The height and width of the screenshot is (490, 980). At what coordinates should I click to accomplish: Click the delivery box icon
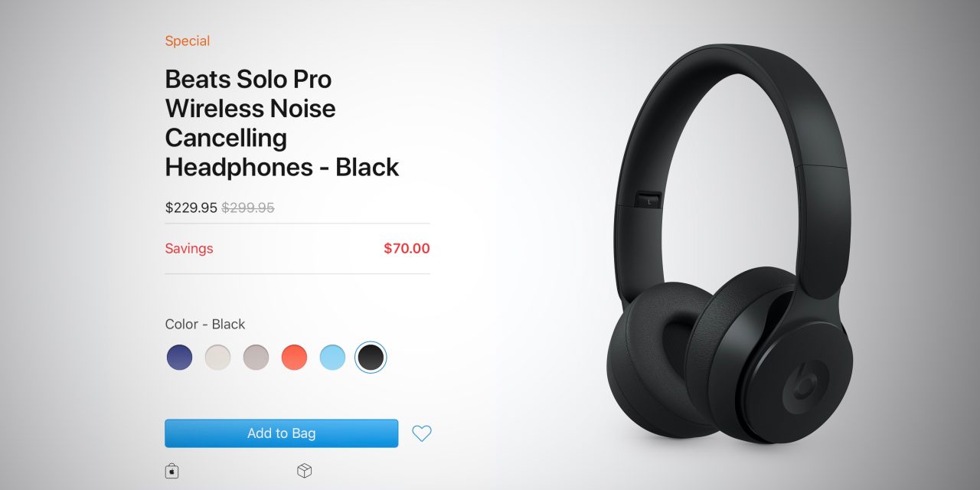(x=304, y=471)
